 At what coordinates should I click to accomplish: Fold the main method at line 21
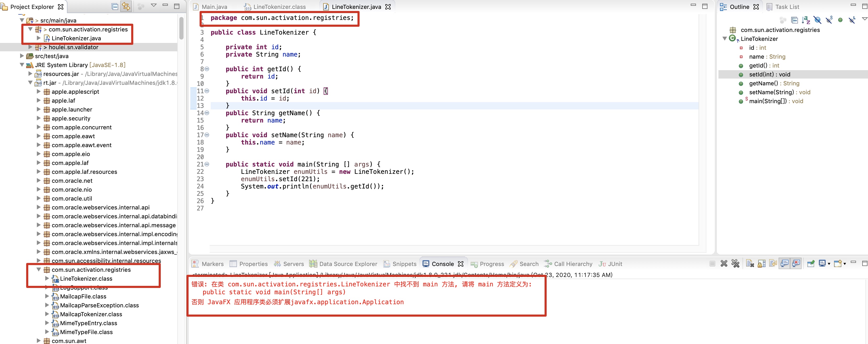pos(207,164)
